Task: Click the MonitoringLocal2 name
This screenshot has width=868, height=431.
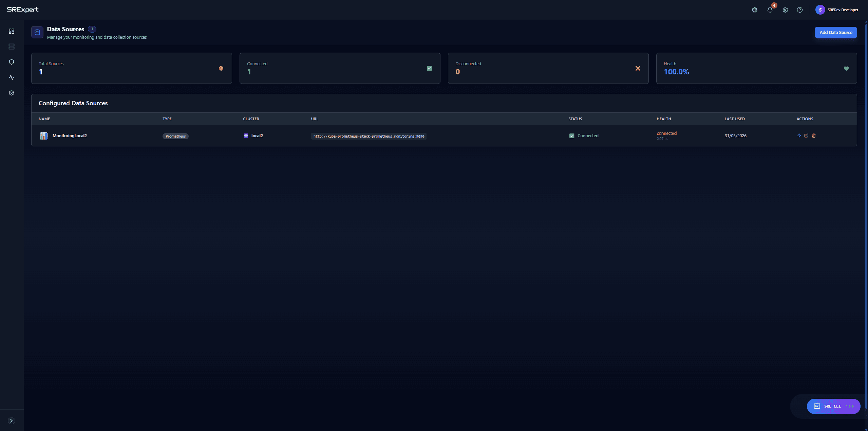Action: point(70,136)
